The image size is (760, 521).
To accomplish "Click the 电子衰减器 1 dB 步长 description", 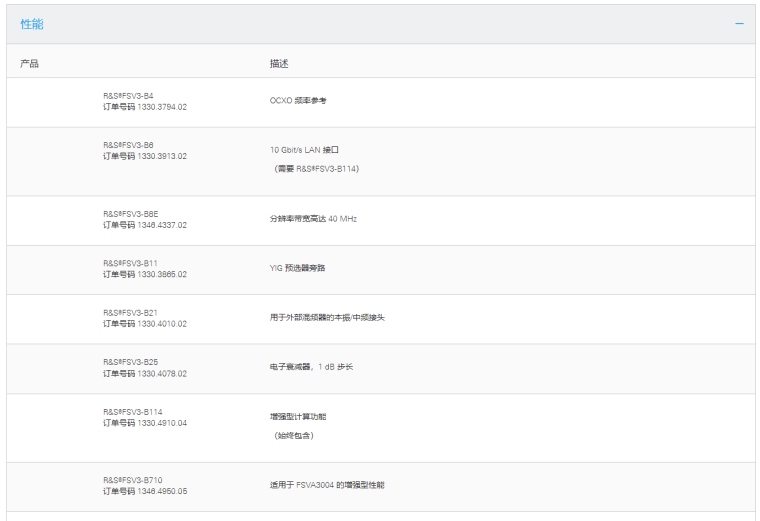I will point(311,367).
